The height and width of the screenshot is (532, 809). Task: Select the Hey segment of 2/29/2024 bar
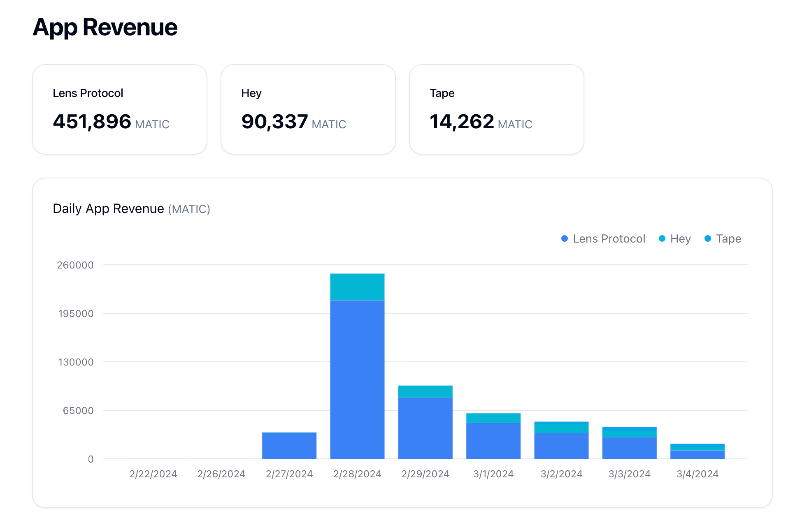click(425, 391)
